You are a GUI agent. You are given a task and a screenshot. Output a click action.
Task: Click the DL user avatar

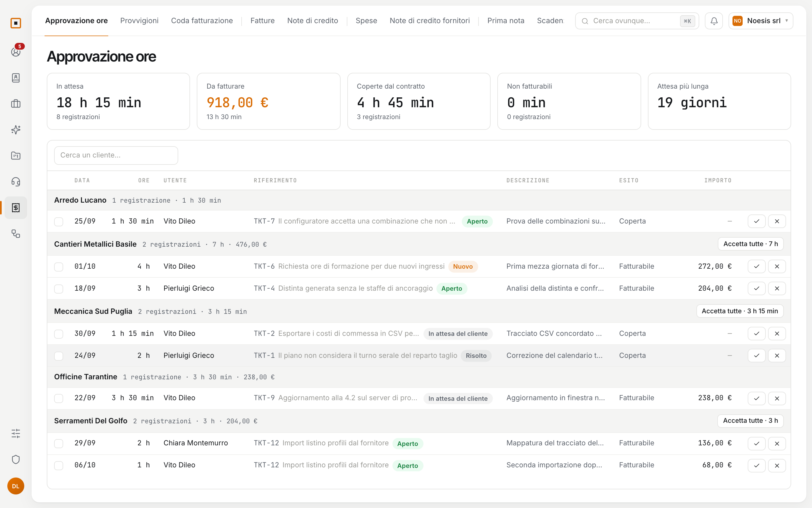[x=16, y=486]
